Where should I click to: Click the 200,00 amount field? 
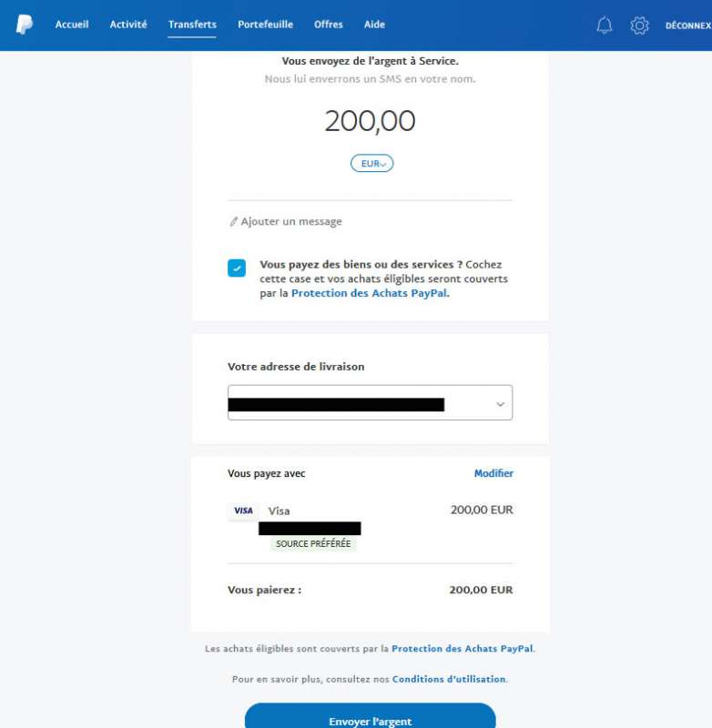(x=371, y=121)
